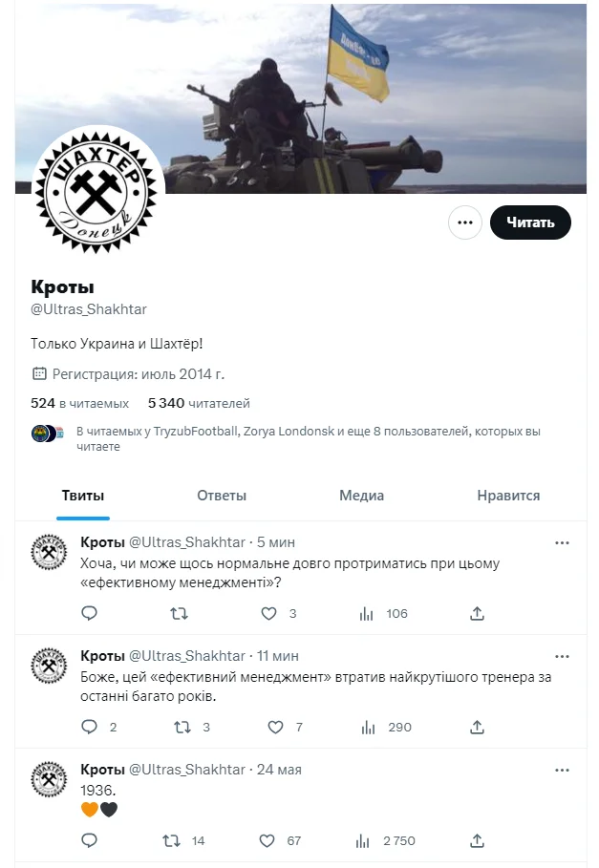
Task: Open profile more-actions ellipsis button
Action: (465, 222)
